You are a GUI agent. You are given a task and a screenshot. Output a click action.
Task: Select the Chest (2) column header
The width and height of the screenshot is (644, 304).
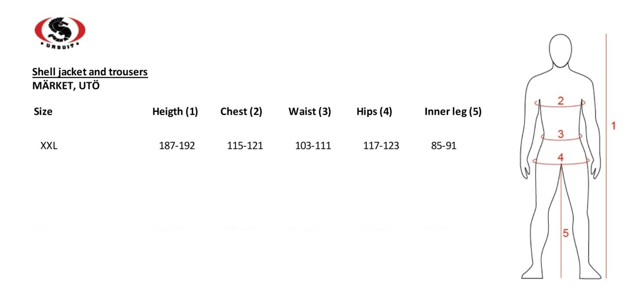point(241,112)
